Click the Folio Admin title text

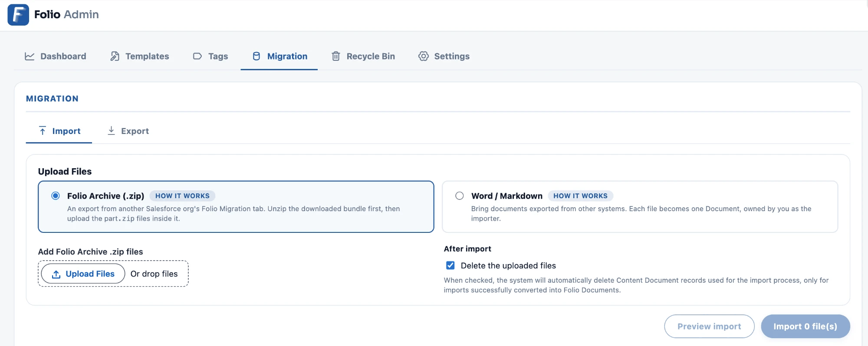(x=66, y=14)
